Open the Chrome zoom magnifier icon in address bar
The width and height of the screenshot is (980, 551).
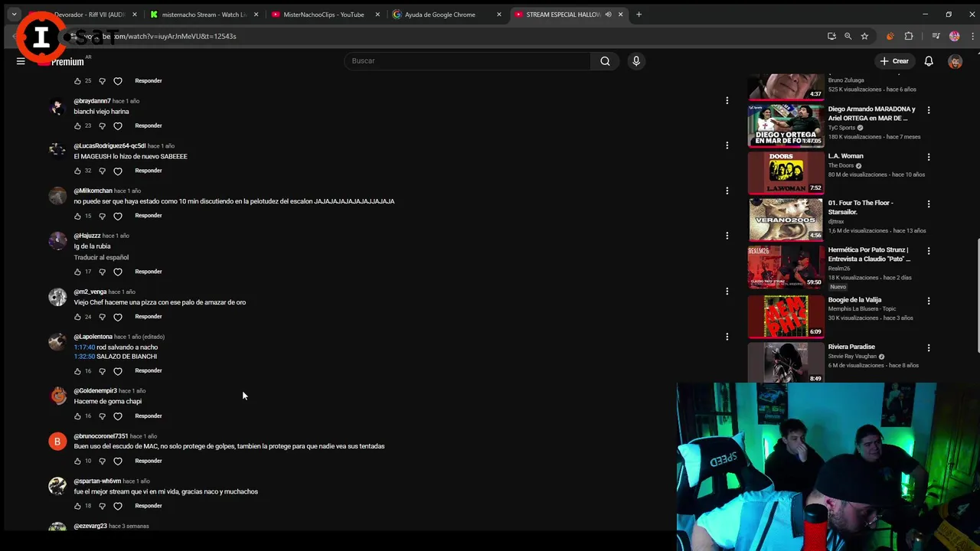point(848,36)
